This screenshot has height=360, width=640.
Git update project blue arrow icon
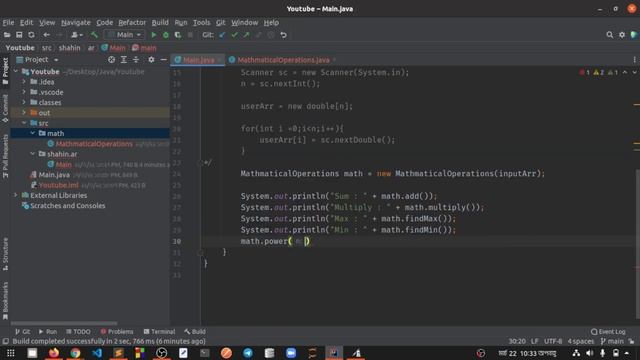[222, 35]
